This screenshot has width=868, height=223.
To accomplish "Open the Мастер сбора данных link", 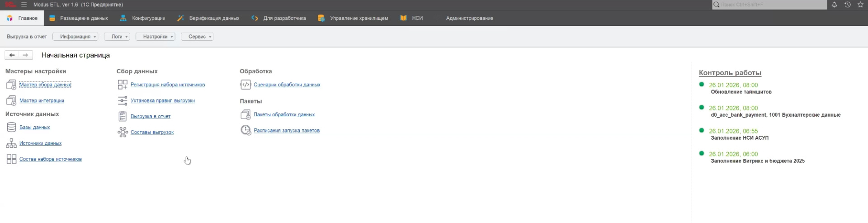I will point(45,85).
